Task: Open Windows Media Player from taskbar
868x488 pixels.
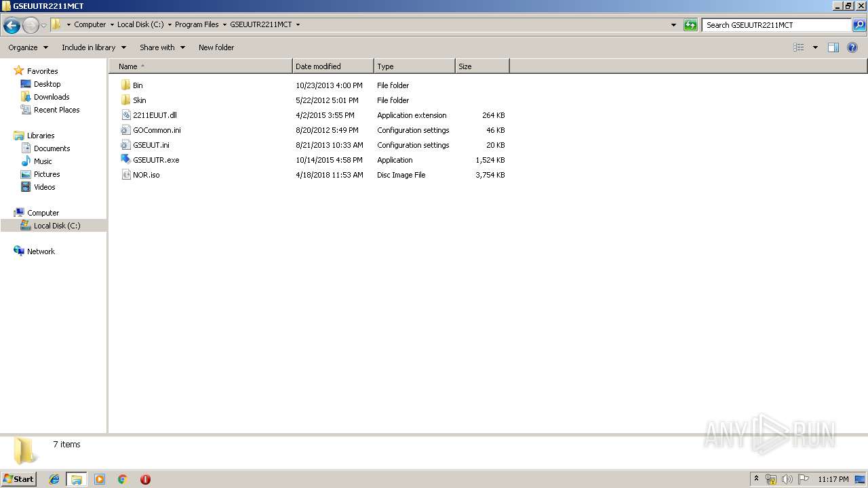Action: point(100,479)
